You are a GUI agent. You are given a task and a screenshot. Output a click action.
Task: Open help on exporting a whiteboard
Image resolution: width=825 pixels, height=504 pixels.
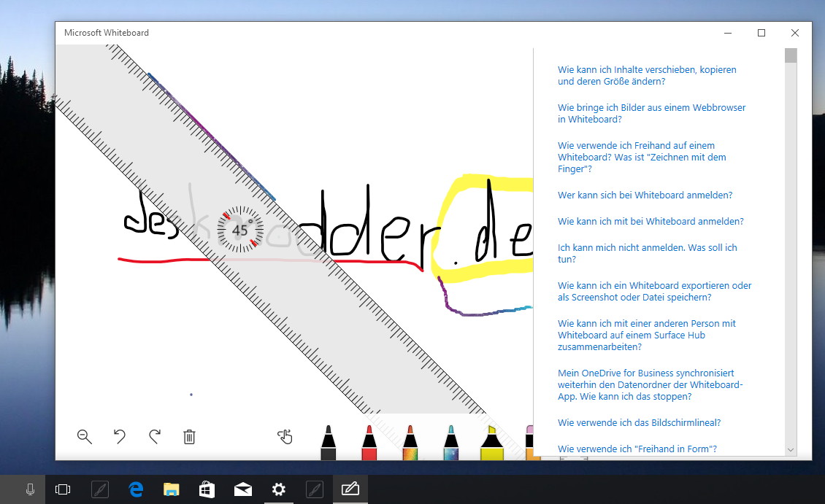[655, 291]
